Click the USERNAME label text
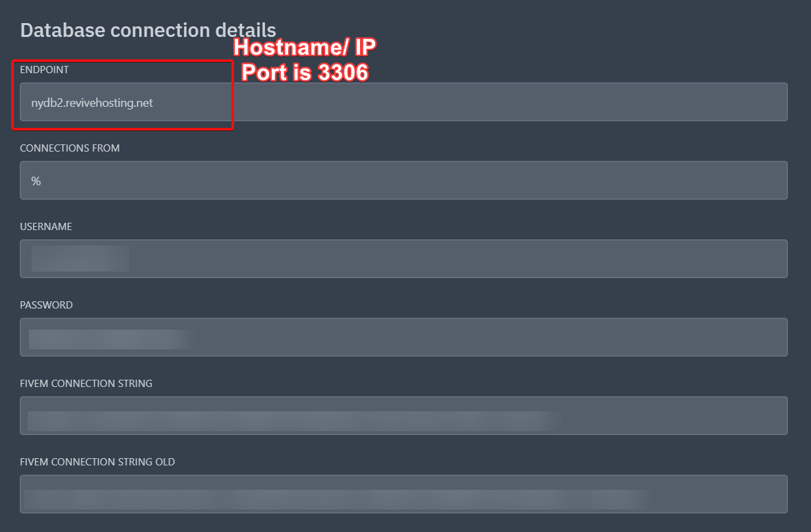Image resolution: width=811 pixels, height=532 pixels. (x=45, y=226)
